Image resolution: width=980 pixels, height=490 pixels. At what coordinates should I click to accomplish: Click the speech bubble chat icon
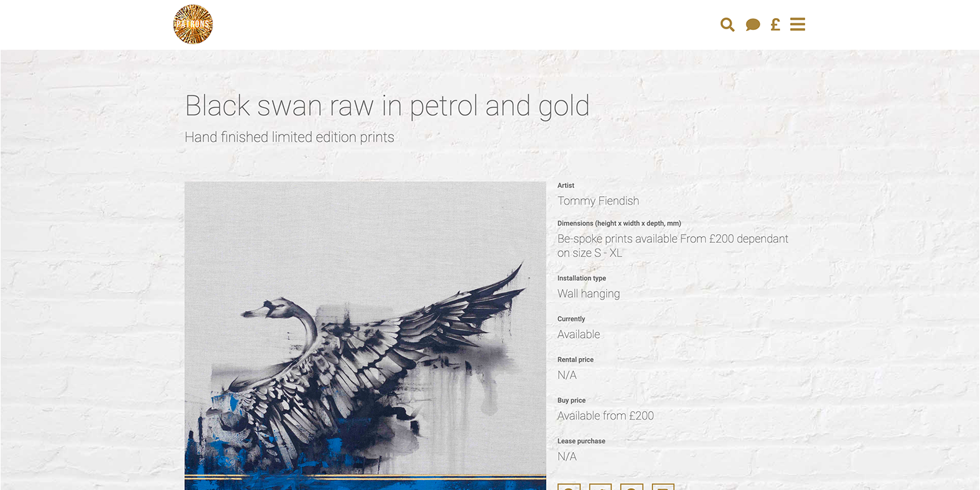pyautogui.click(x=753, y=24)
